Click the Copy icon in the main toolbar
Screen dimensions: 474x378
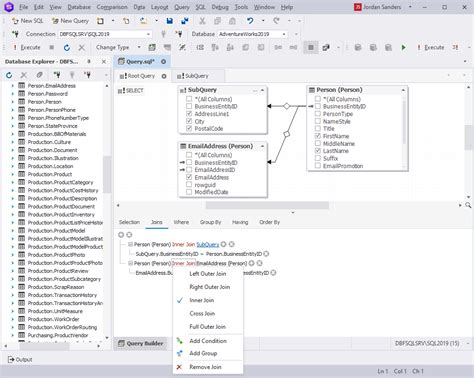point(217,21)
